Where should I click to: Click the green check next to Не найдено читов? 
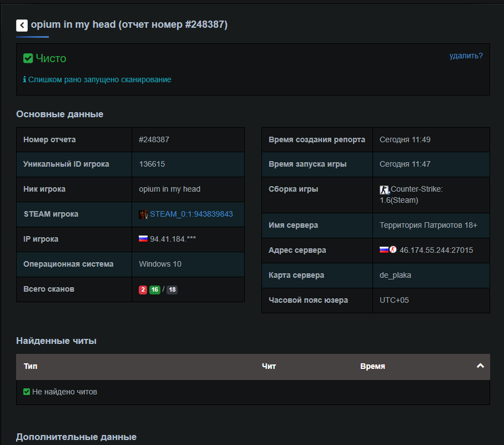(x=27, y=392)
